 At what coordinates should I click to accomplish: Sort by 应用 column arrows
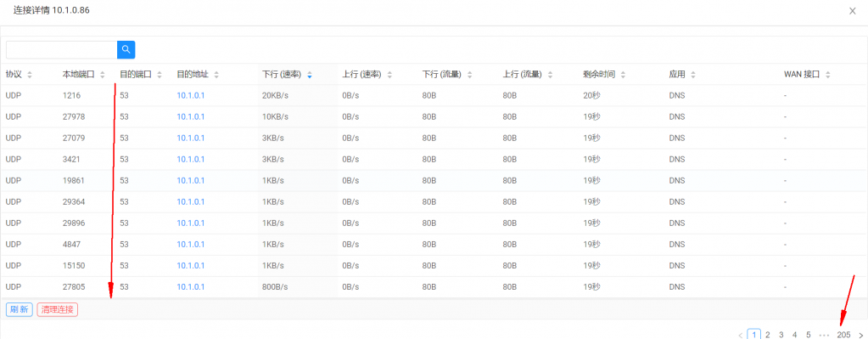[693, 75]
